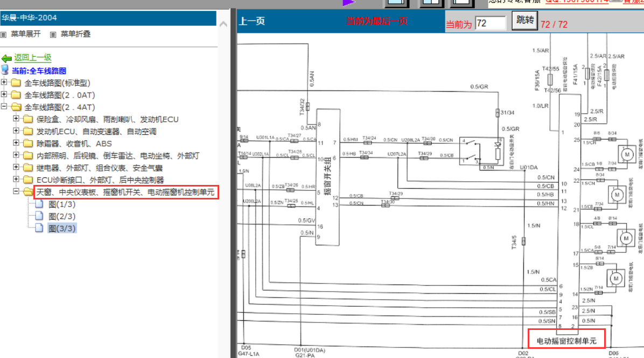Select 全车线路图(2.4AT) tree entry
Image resolution: width=644 pixels, height=358 pixels.
coord(60,107)
